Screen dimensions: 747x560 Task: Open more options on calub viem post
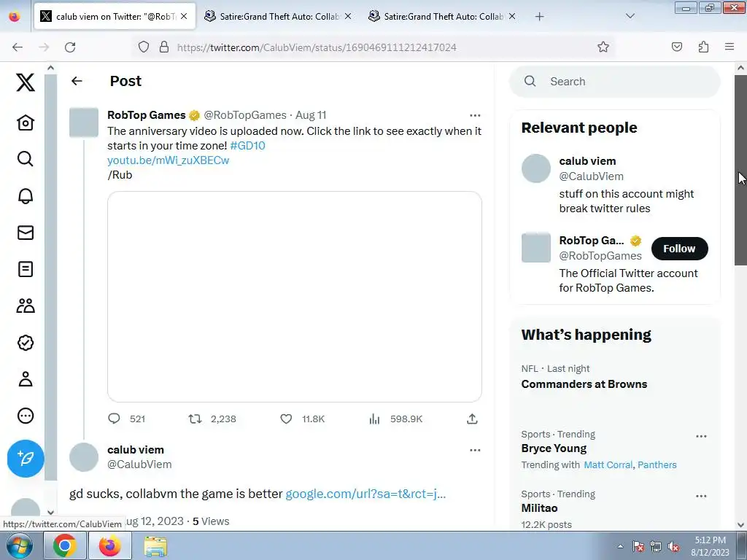(x=475, y=450)
